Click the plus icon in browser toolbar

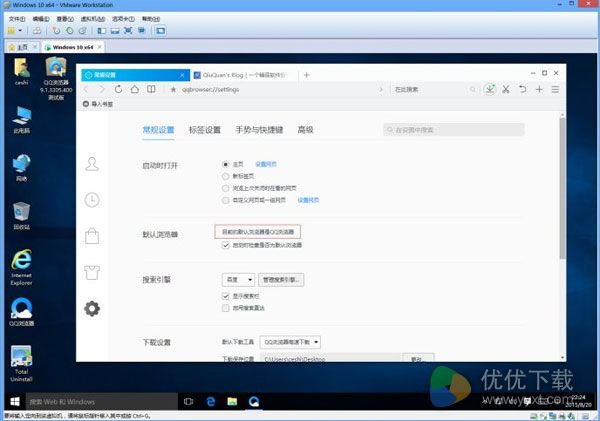tap(539, 89)
